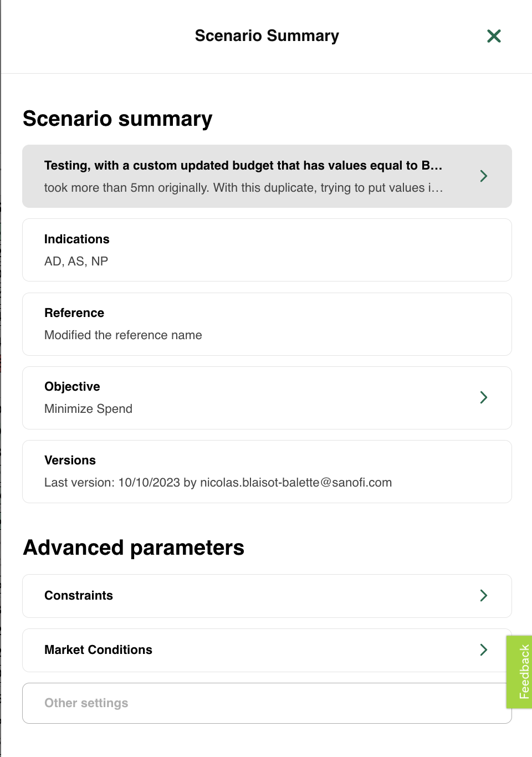Select the Indications heading
532x757 pixels.
pos(77,239)
